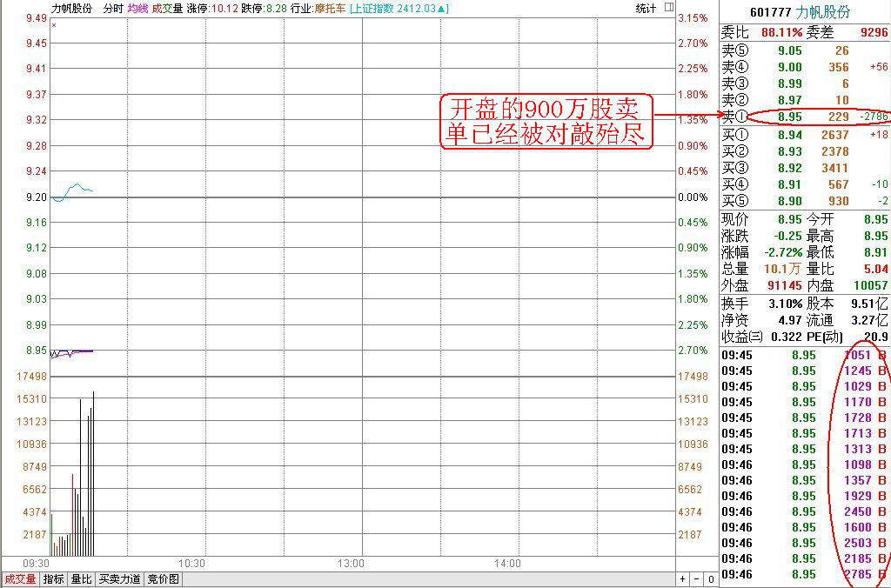Switch to the 指标 tab
This screenshot has height=588, width=891.
pyautogui.click(x=54, y=579)
